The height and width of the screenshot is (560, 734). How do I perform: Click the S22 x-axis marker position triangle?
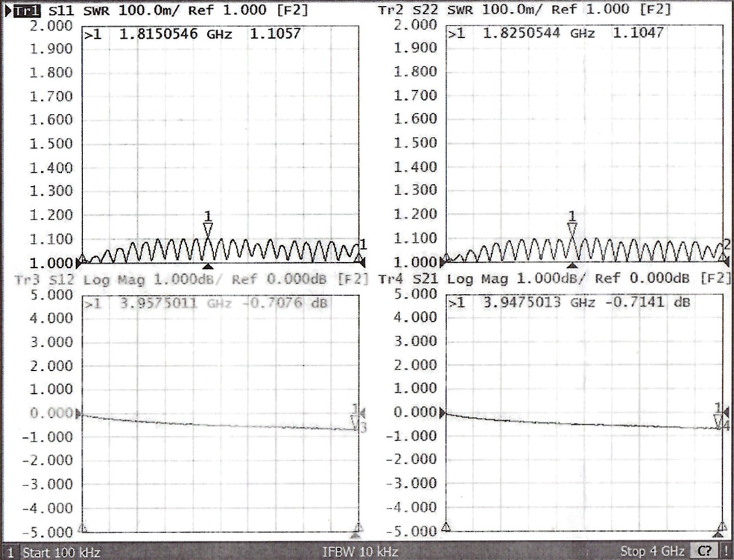[x=572, y=266]
